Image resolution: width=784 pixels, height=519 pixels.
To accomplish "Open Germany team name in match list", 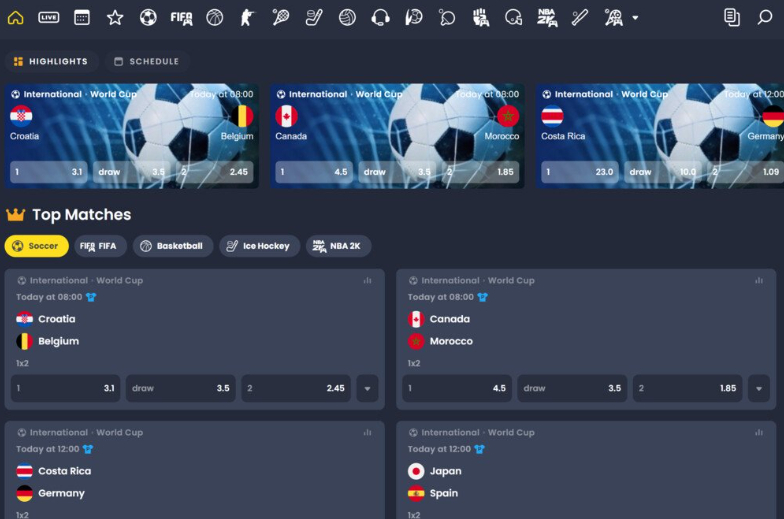I will pos(62,494).
